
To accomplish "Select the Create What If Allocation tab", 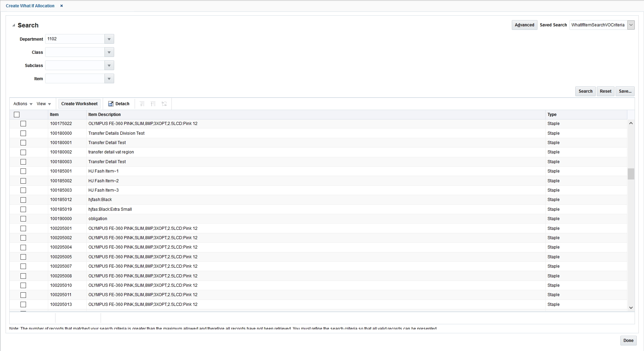I will (30, 6).
